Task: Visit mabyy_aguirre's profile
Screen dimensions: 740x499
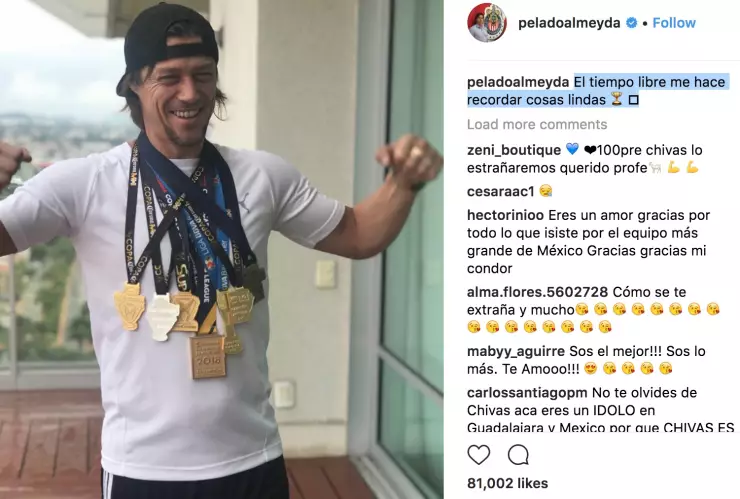Action: (516, 351)
